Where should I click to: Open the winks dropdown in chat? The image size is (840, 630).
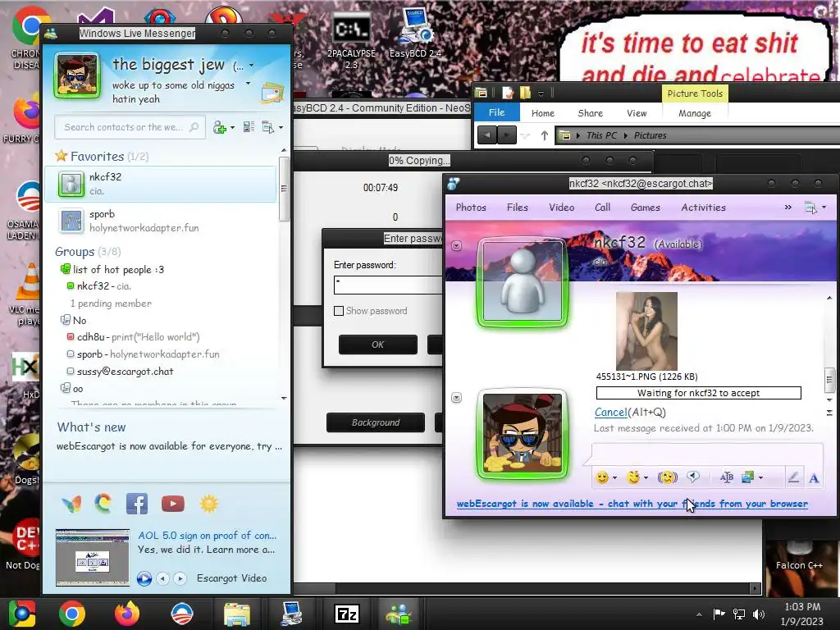click(646, 477)
